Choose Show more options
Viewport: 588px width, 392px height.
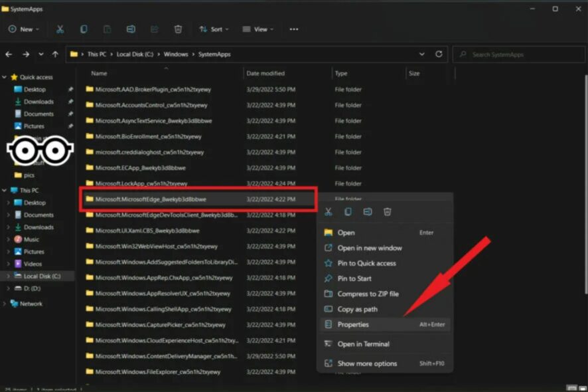(x=385, y=363)
